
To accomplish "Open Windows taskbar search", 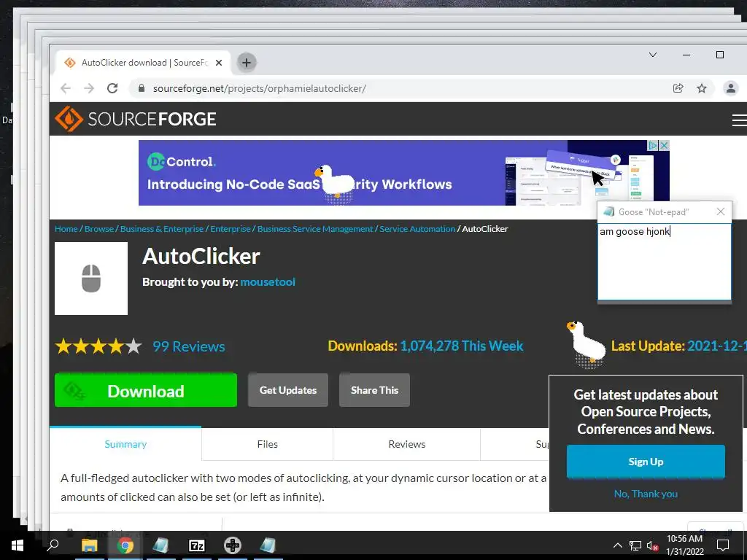I will point(53,545).
